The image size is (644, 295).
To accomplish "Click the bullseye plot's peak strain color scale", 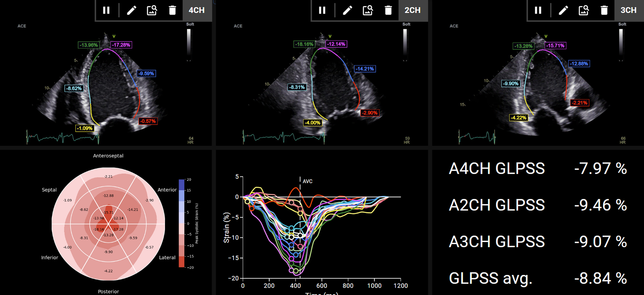I will pos(182,223).
